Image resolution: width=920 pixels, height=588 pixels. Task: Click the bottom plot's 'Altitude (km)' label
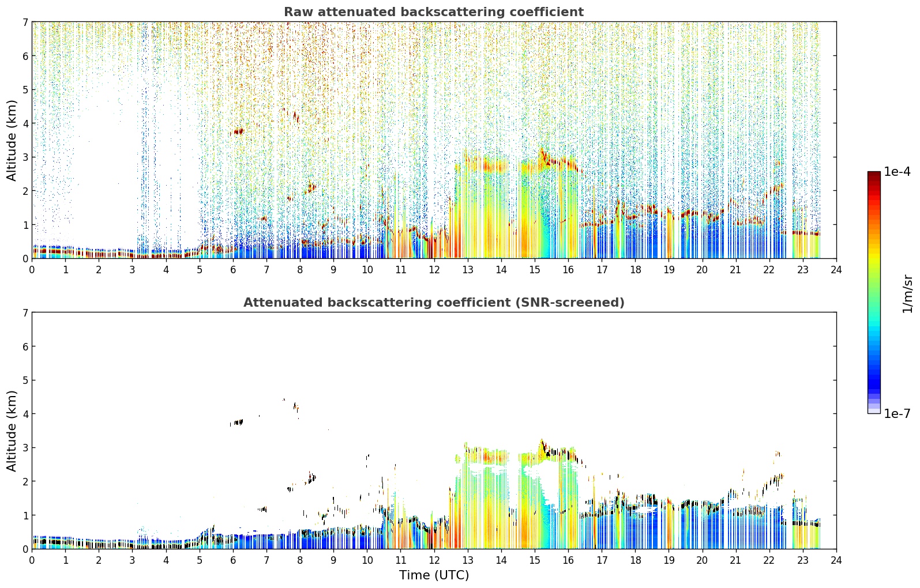[12, 431]
